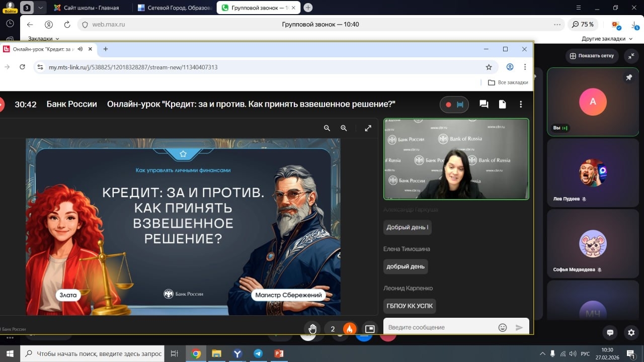The height and width of the screenshot is (362, 644).
Task: Expand the Закладки bookmarks dropdown
Action: (43, 39)
